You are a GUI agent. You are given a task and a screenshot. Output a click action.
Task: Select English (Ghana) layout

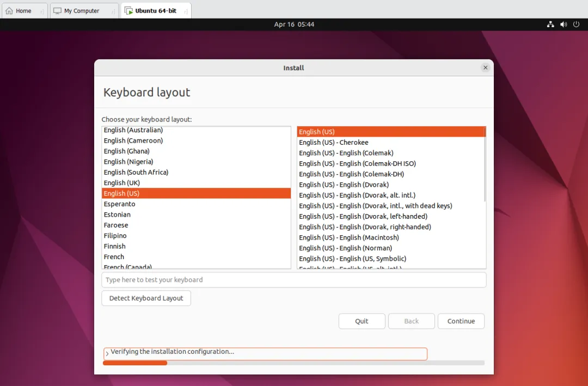pyautogui.click(x=196, y=151)
